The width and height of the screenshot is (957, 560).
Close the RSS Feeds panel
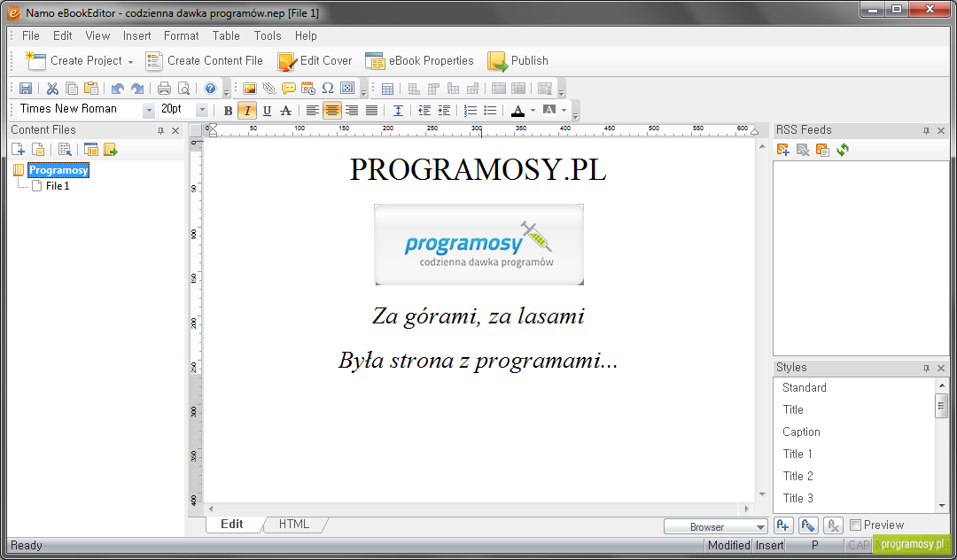pyautogui.click(x=941, y=130)
